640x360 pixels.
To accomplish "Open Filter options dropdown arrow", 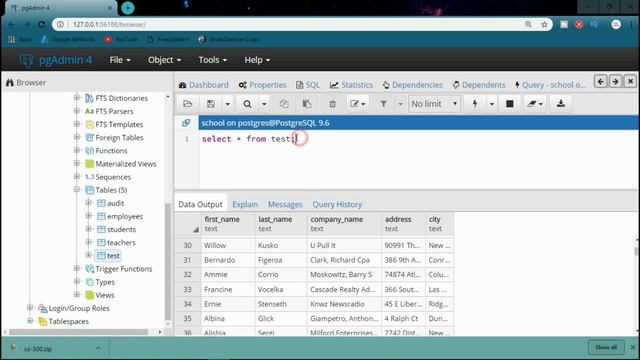I will 400,104.
